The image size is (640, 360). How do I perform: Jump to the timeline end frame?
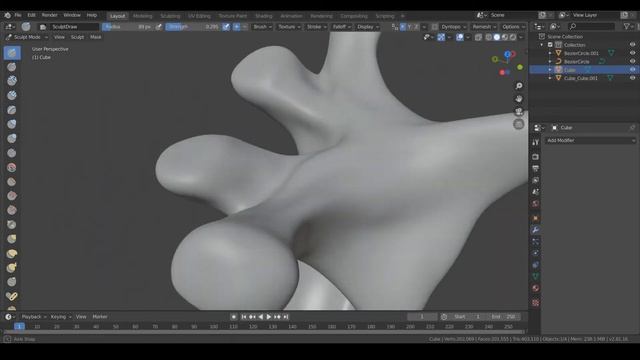point(286,317)
